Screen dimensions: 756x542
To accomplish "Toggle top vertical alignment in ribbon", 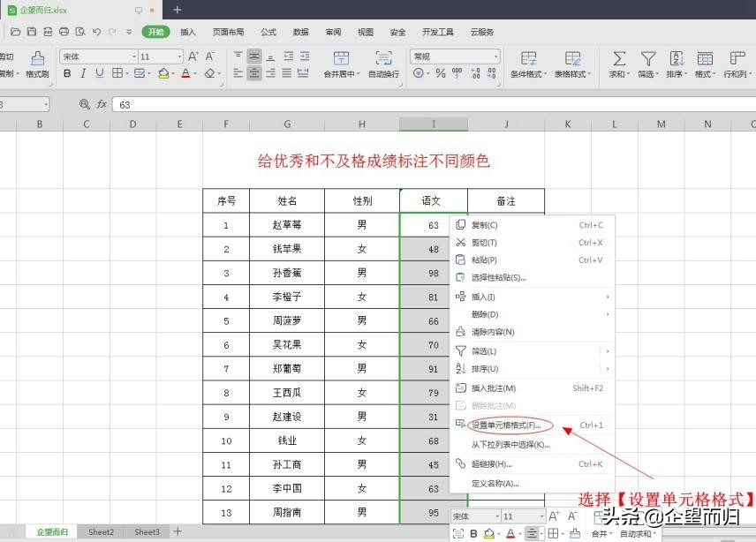I will (238, 56).
